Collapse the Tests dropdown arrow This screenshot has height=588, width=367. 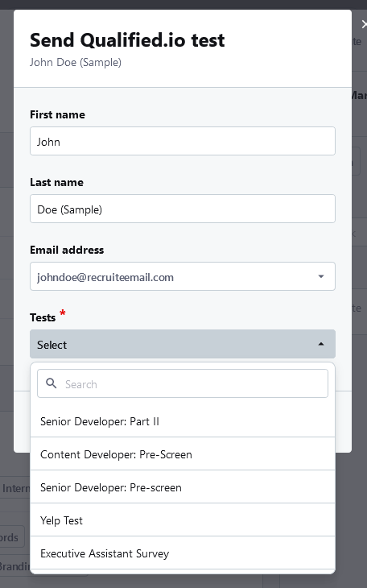tap(321, 344)
